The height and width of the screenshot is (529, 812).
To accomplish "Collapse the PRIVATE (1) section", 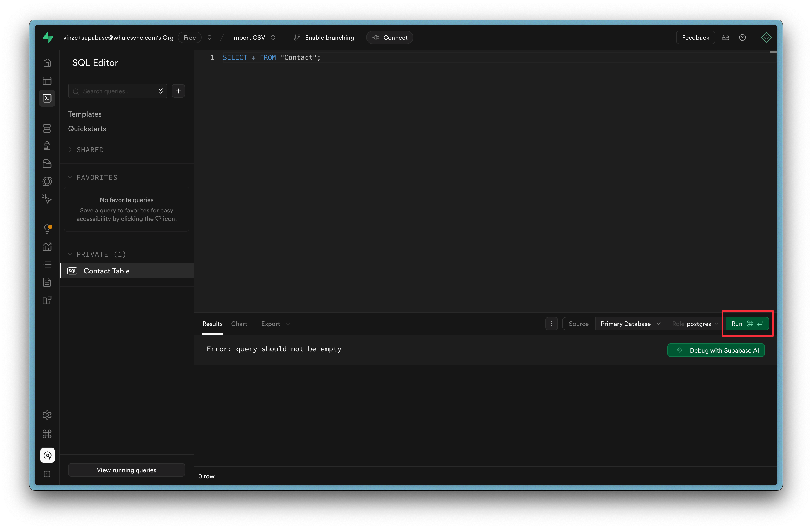I will (x=97, y=254).
